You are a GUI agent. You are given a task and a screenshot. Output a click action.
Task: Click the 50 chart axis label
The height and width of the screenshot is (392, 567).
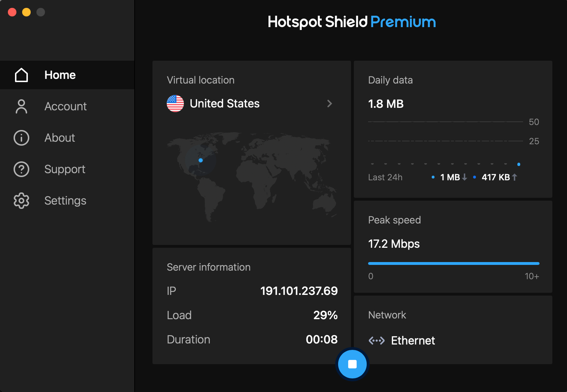coord(534,122)
